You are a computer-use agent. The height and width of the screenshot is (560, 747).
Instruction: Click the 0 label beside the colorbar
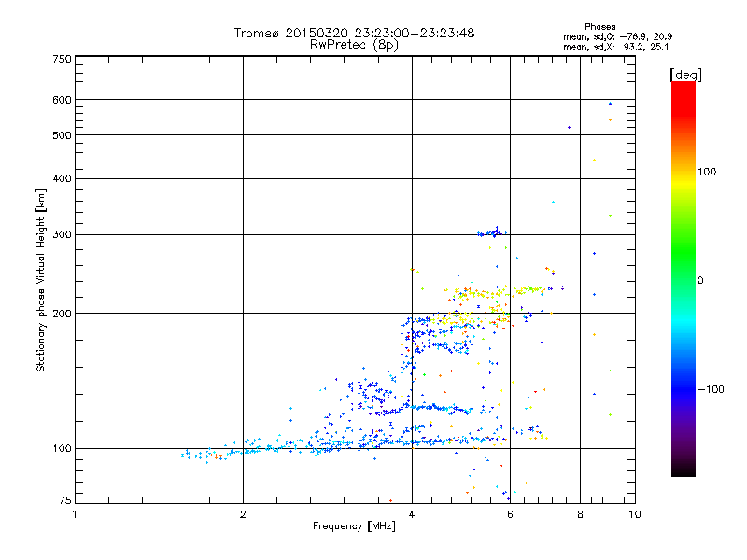coord(699,281)
